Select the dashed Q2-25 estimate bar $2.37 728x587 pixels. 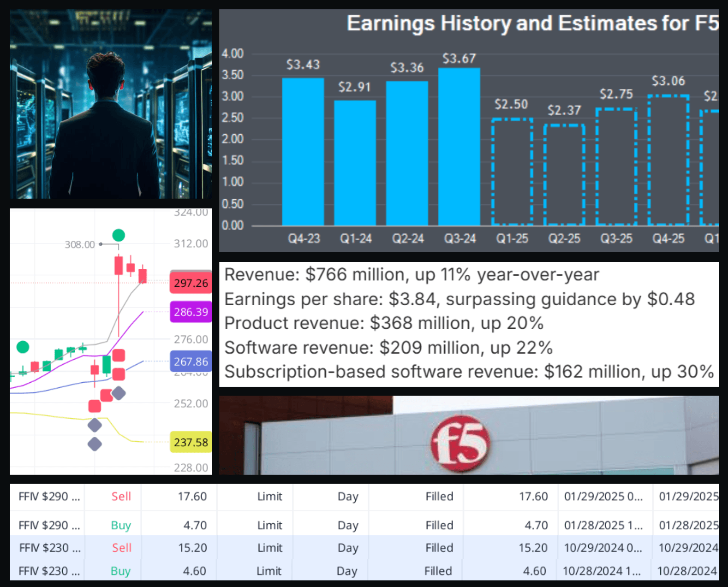coord(564,175)
